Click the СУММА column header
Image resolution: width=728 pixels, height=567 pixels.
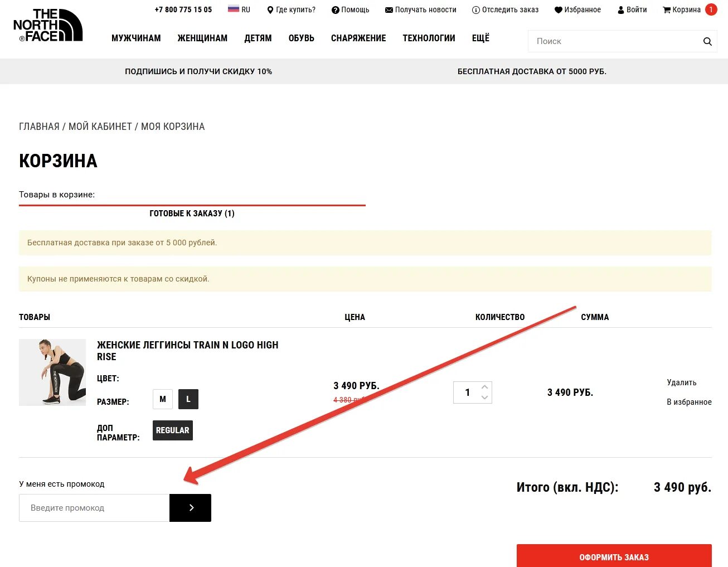point(595,317)
